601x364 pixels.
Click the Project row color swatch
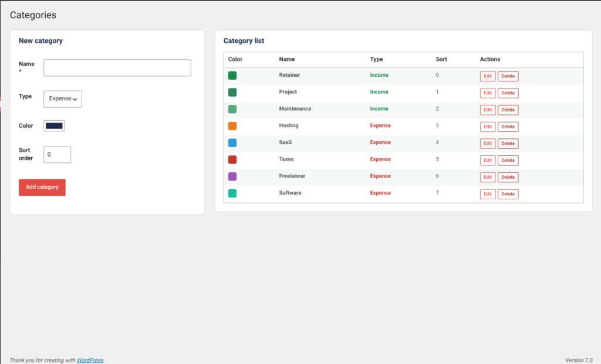pos(232,92)
